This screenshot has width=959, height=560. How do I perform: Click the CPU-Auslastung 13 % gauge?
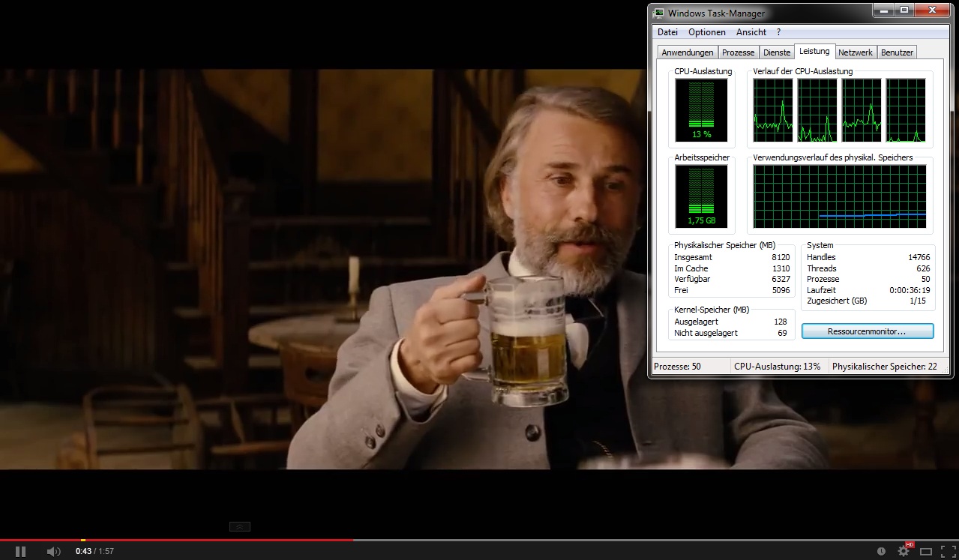pos(701,110)
